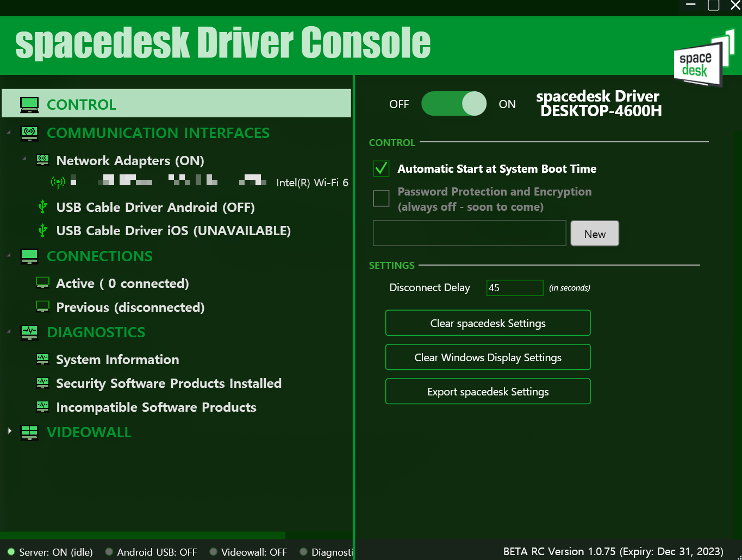Image resolution: width=742 pixels, height=560 pixels.
Task: Check Password Protection and Encryption box
Action: pos(381,198)
